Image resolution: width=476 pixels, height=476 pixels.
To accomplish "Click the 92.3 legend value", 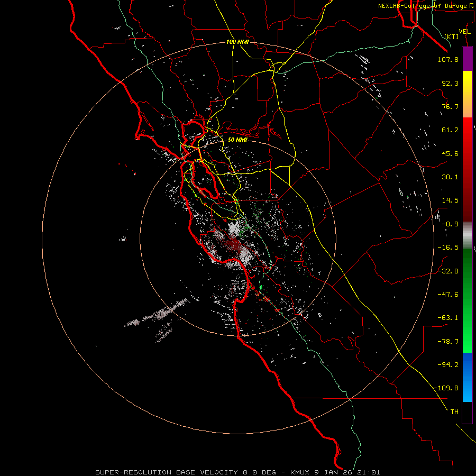I will 450,83.
